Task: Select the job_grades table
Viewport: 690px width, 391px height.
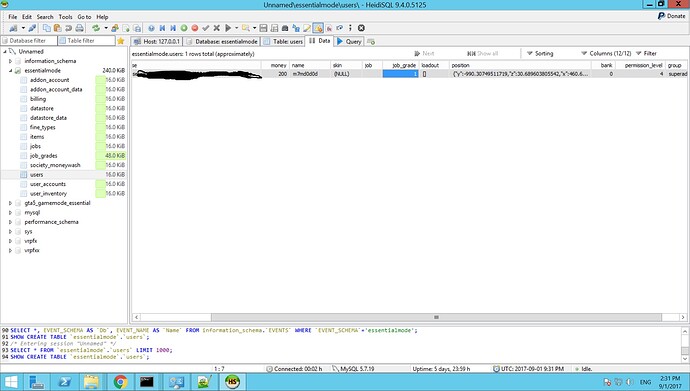Action: (x=44, y=156)
